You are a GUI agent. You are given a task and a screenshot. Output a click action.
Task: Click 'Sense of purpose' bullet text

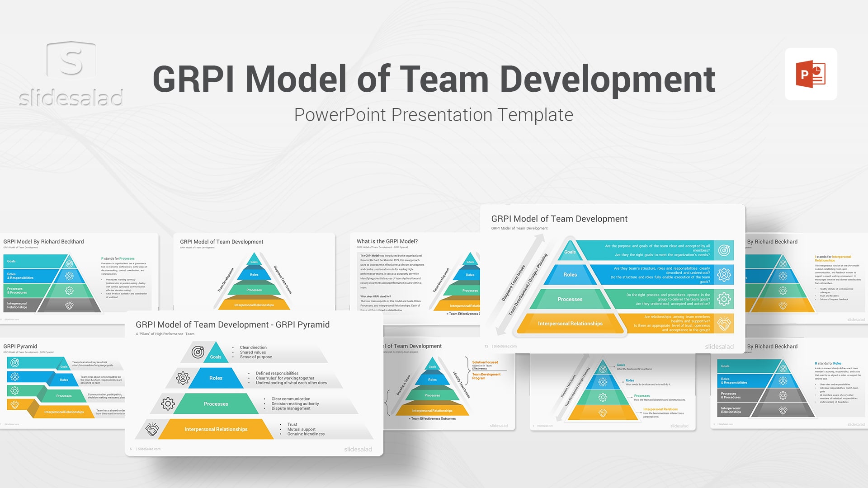click(x=256, y=357)
